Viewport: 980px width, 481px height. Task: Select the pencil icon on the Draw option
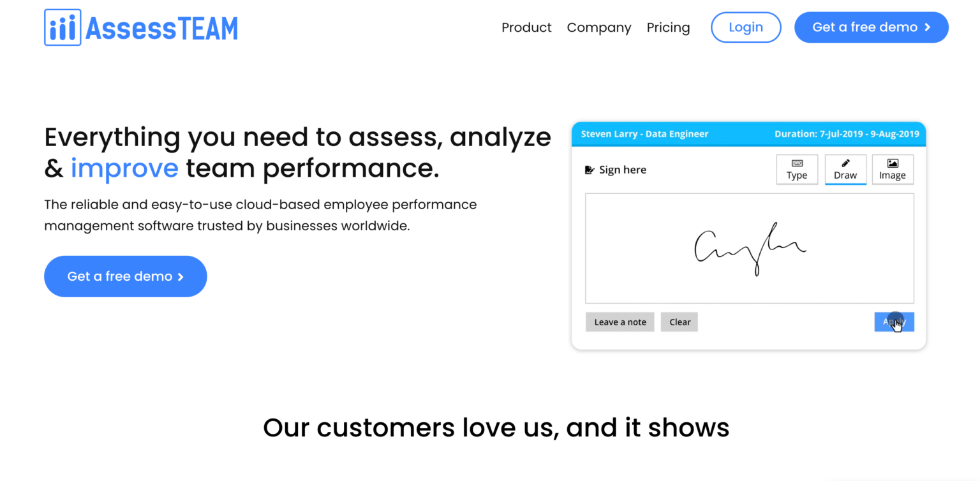point(845,164)
